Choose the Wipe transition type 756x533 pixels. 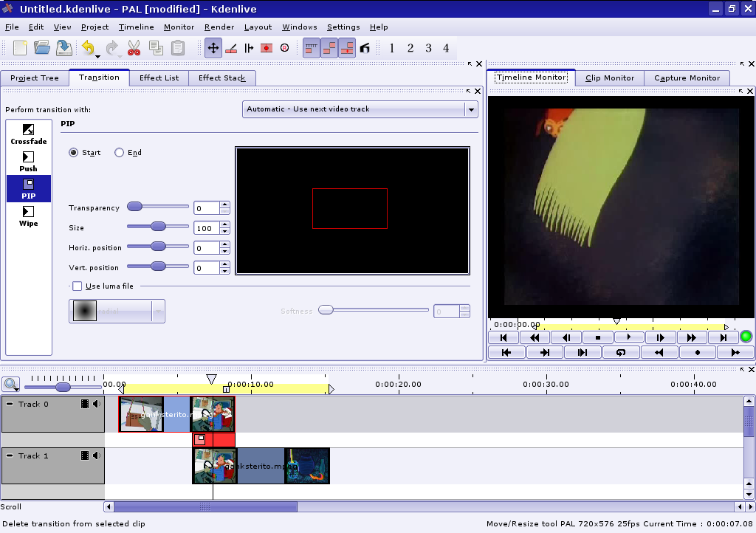[x=28, y=216]
